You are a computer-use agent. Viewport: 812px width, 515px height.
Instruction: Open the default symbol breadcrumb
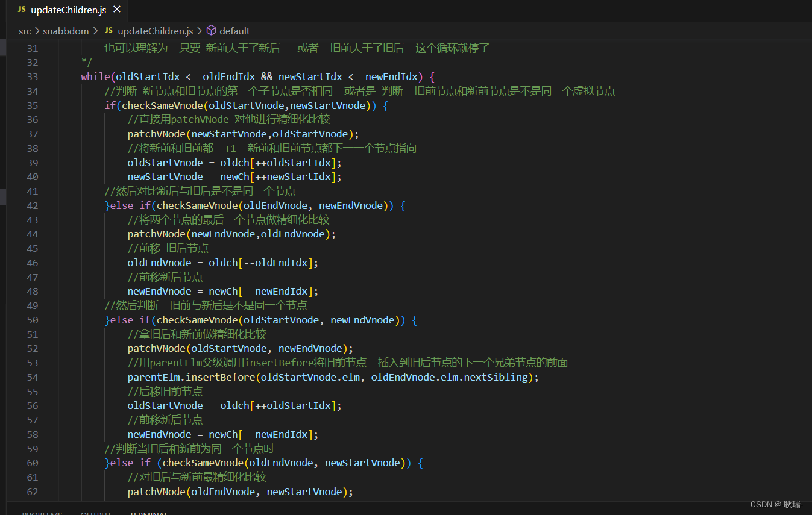[x=234, y=31]
